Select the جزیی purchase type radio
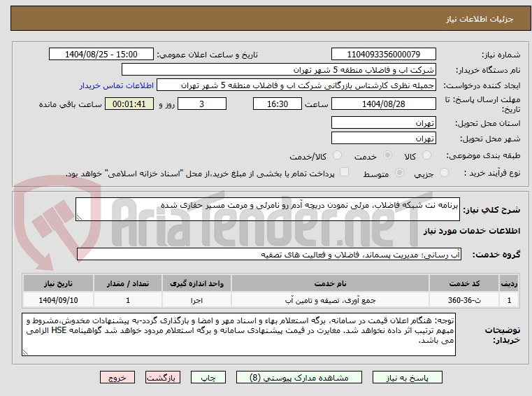Screen dimensions: 532x396 [444, 173]
